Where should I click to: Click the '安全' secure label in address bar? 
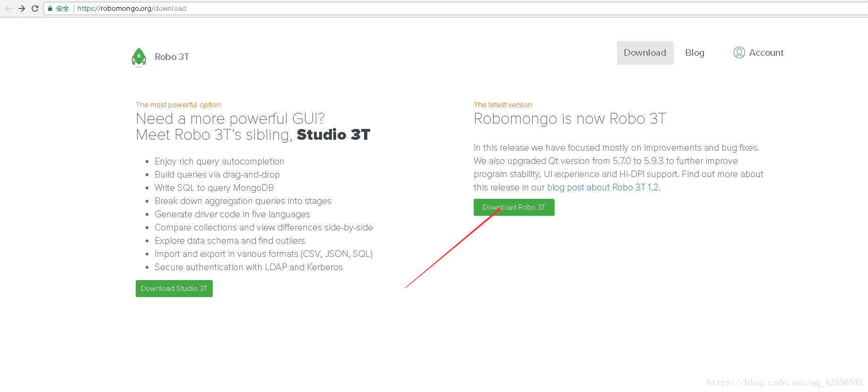pos(62,9)
